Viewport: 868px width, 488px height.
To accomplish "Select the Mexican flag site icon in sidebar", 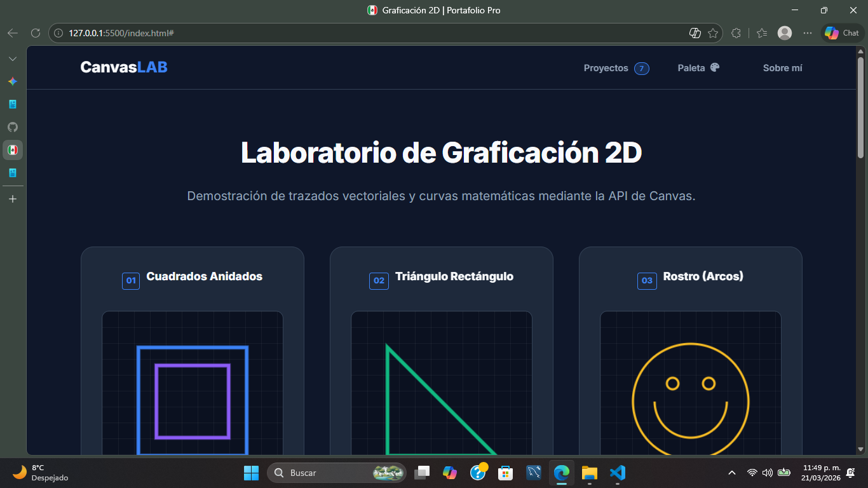I will tap(13, 150).
